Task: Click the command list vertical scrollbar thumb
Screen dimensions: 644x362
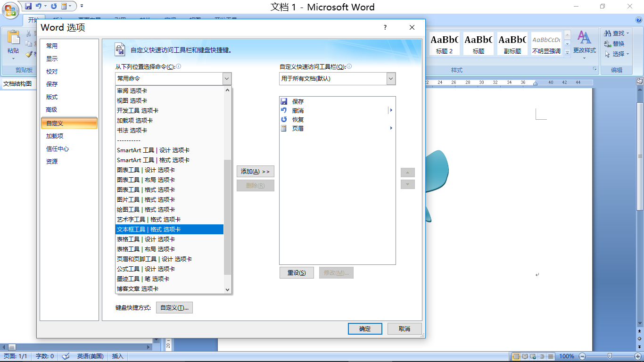Action: (228, 217)
